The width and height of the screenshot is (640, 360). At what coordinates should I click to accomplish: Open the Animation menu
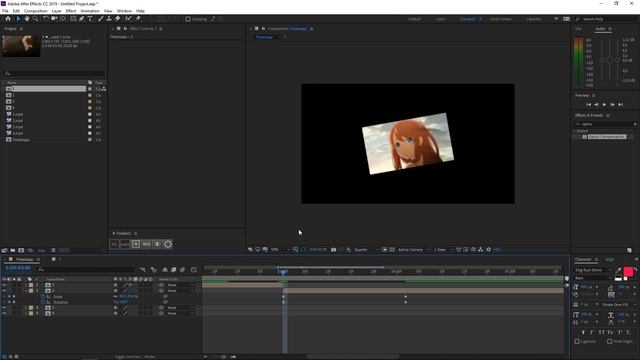(x=90, y=11)
